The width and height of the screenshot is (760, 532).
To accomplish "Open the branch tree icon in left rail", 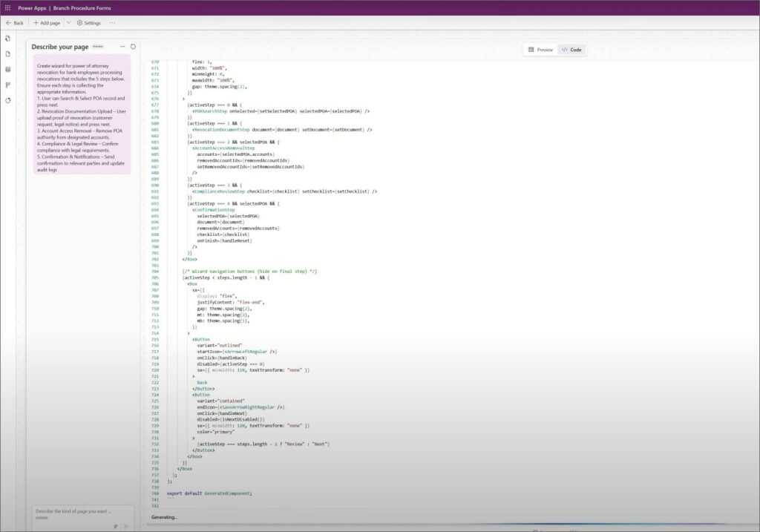I will (7, 85).
